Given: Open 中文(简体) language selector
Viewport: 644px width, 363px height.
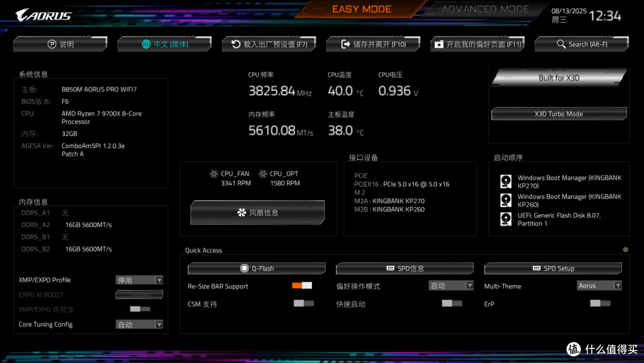Looking at the screenshot, I should pos(165,44).
